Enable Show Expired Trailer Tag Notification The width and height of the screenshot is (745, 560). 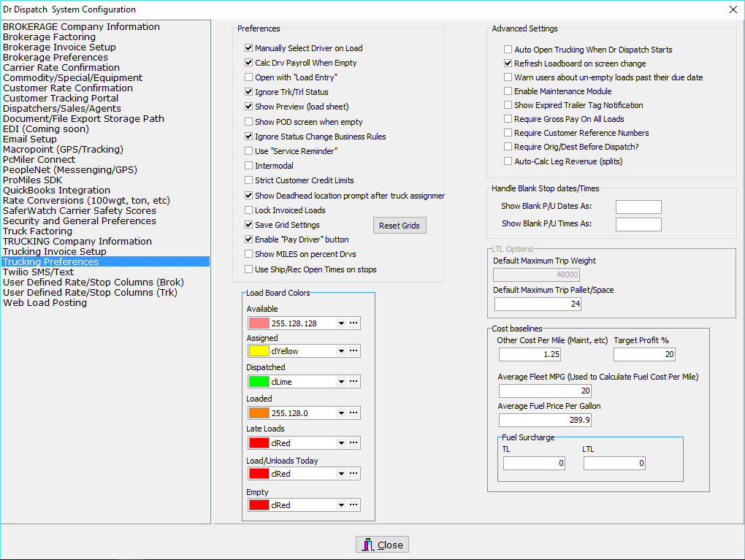pyautogui.click(x=508, y=105)
